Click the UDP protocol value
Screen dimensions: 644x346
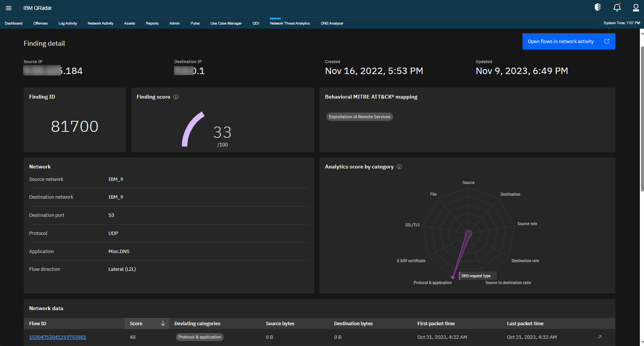click(113, 233)
